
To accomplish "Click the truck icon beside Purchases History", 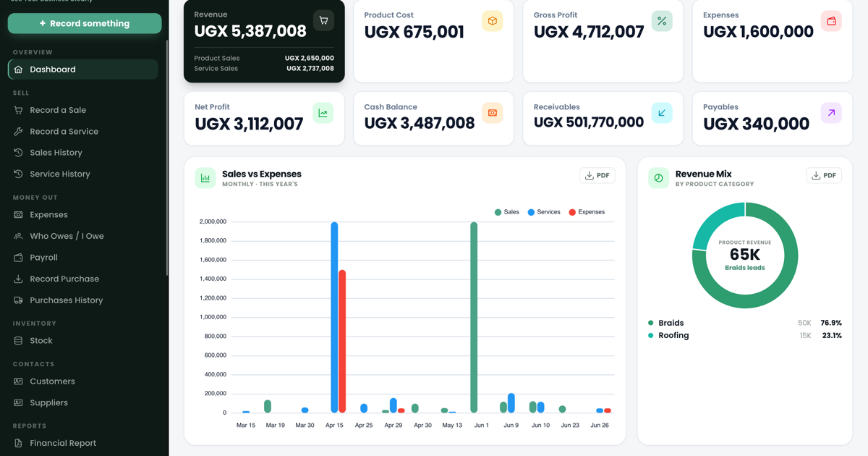I will click(19, 300).
